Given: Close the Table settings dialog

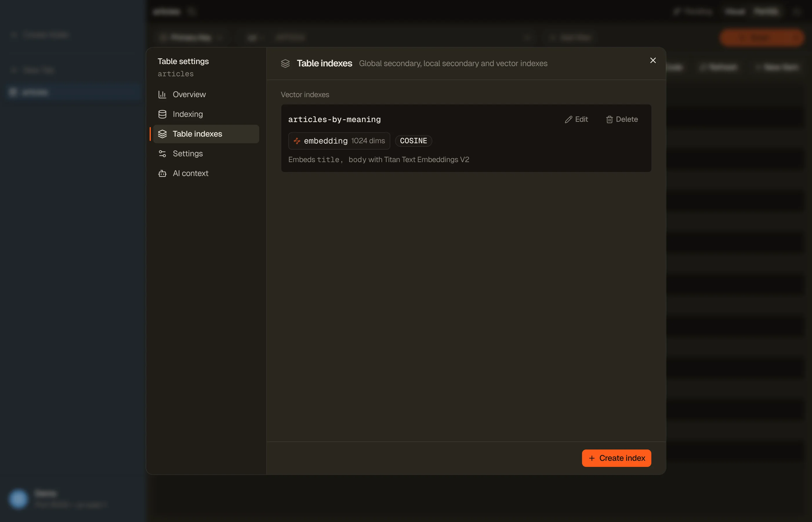Looking at the screenshot, I should pos(653,60).
